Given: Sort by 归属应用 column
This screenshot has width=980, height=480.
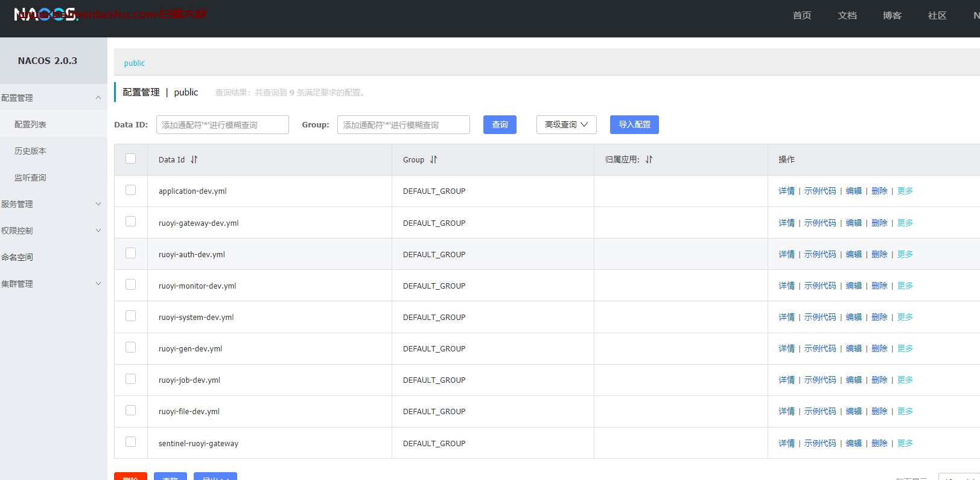Looking at the screenshot, I should pos(649,159).
